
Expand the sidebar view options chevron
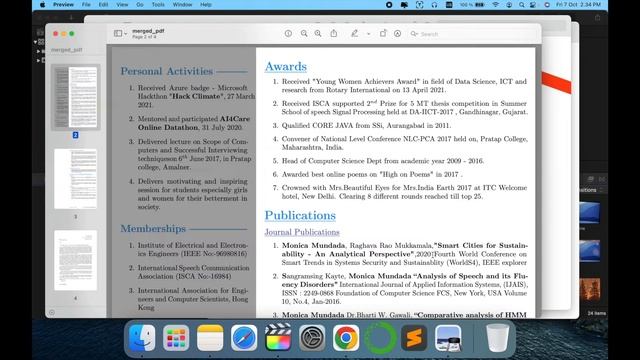click(x=125, y=34)
